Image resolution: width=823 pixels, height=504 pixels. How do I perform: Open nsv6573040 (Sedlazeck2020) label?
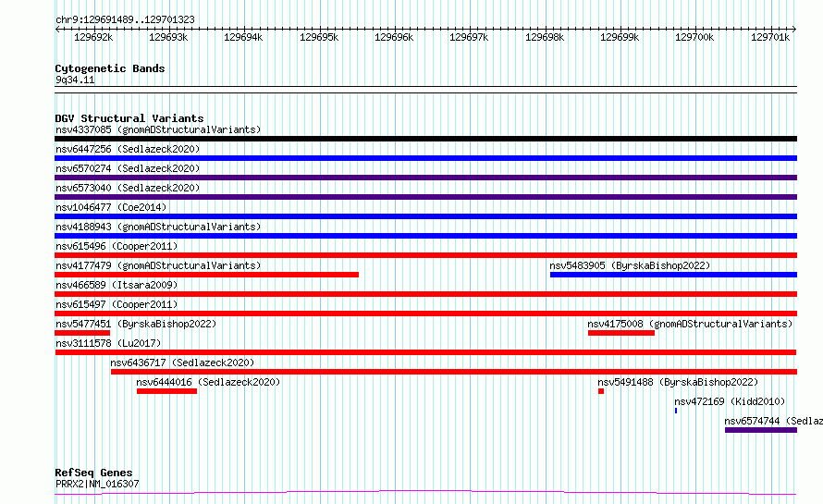pyautogui.click(x=128, y=188)
